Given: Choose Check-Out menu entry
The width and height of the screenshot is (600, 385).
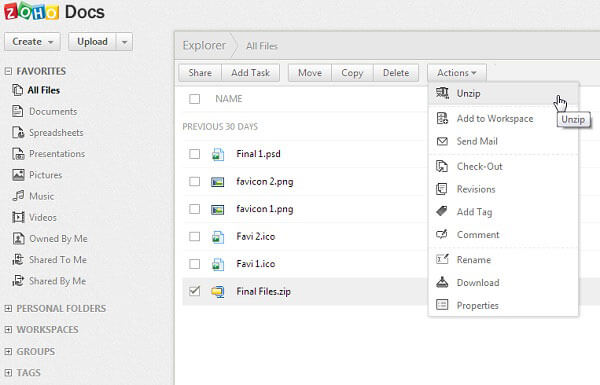Looking at the screenshot, I should point(503,166).
